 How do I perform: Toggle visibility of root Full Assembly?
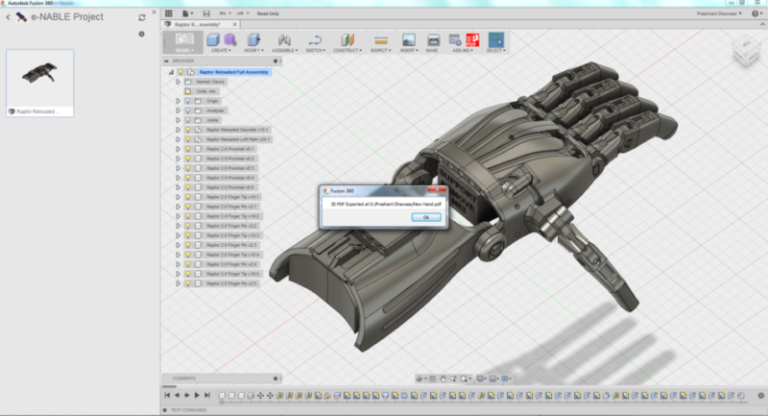coord(181,72)
